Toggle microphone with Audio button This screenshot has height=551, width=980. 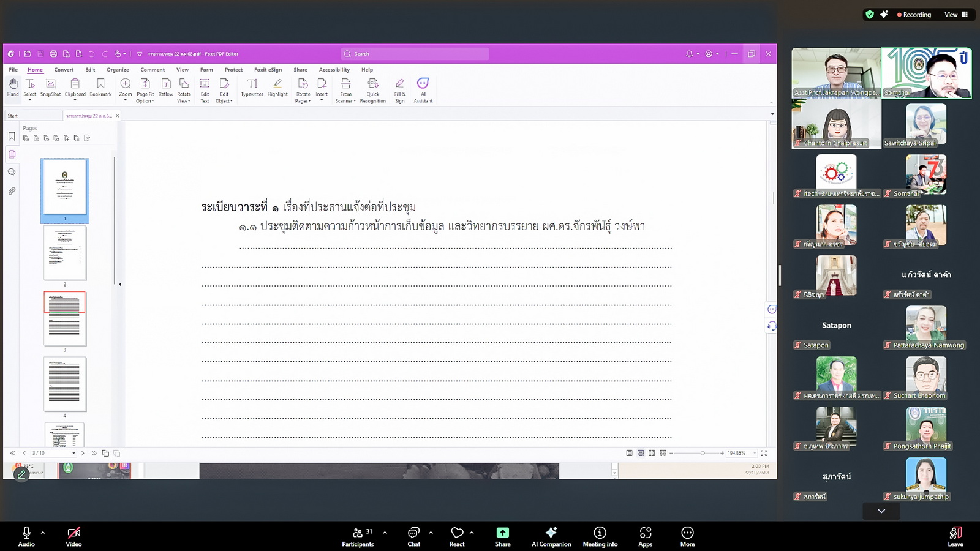click(26, 536)
